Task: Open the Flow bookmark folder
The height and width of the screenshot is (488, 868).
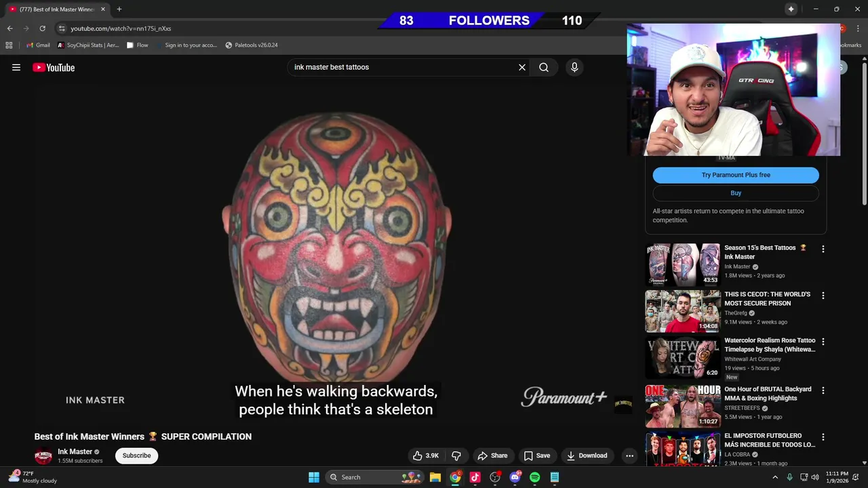Action: (x=137, y=45)
